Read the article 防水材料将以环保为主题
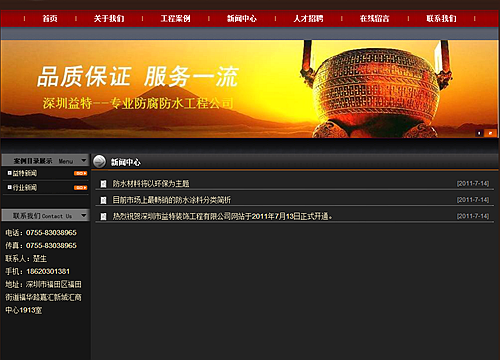This screenshot has width=500, height=360. tap(151, 183)
